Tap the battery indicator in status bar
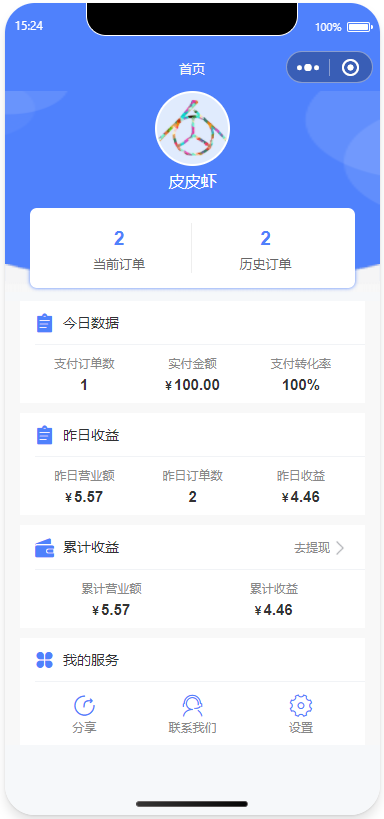384x819 pixels. [x=359, y=27]
